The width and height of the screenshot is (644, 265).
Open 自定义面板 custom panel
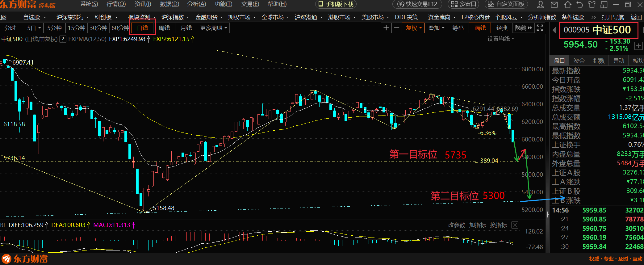[506, 4]
